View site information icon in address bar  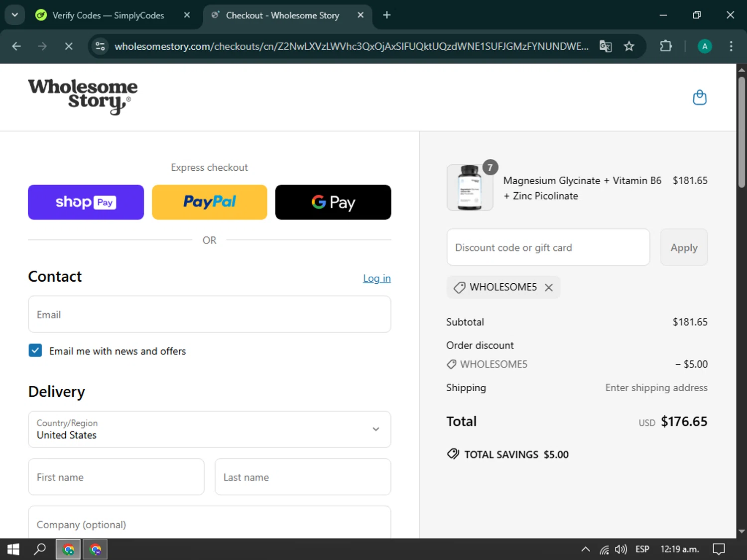pos(100,46)
